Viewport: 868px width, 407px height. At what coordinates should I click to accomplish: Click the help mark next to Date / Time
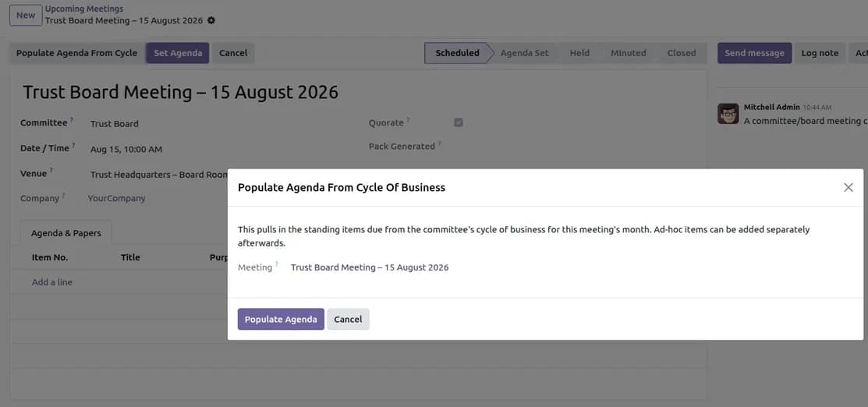pos(73,146)
